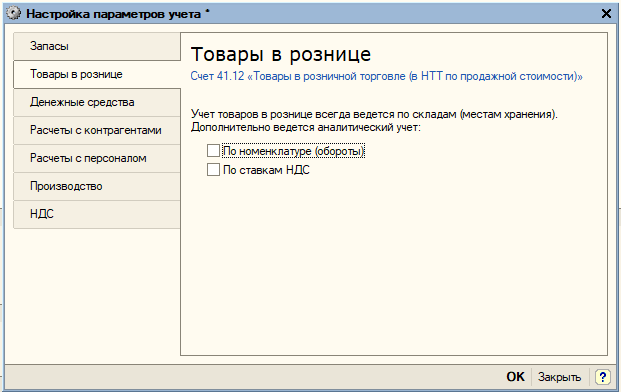Image resolution: width=621 pixels, height=392 pixels.
Task: Click the large Товары в рознице heading
Action: point(280,54)
